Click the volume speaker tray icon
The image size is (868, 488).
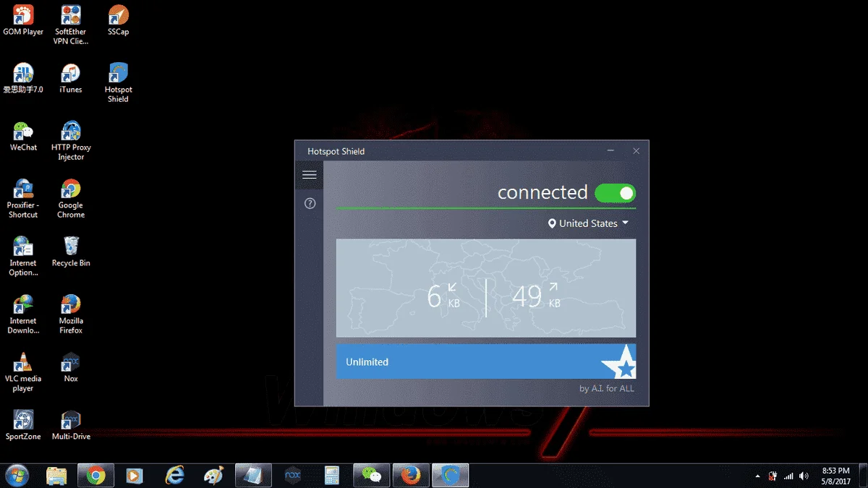click(x=804, y=476)
